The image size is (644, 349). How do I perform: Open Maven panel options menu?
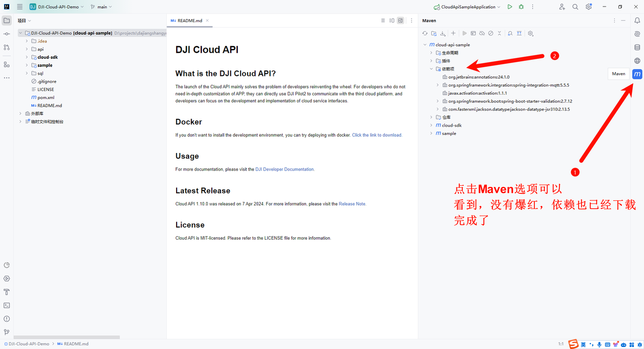(x=614, y=21)
